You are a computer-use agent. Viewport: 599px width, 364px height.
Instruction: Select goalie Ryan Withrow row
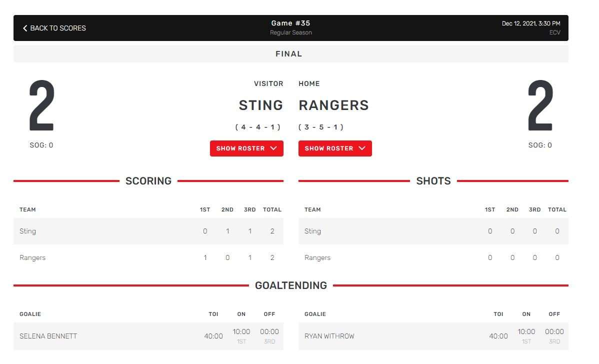(433, 336)
